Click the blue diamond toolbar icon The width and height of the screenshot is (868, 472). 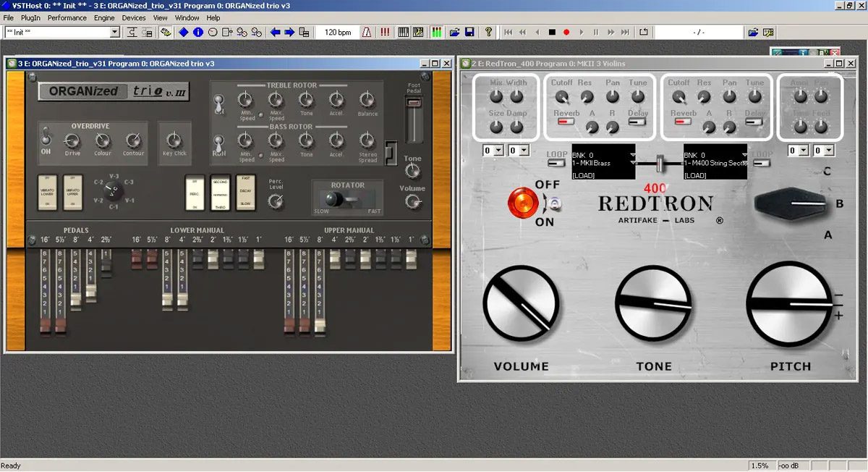183,33
